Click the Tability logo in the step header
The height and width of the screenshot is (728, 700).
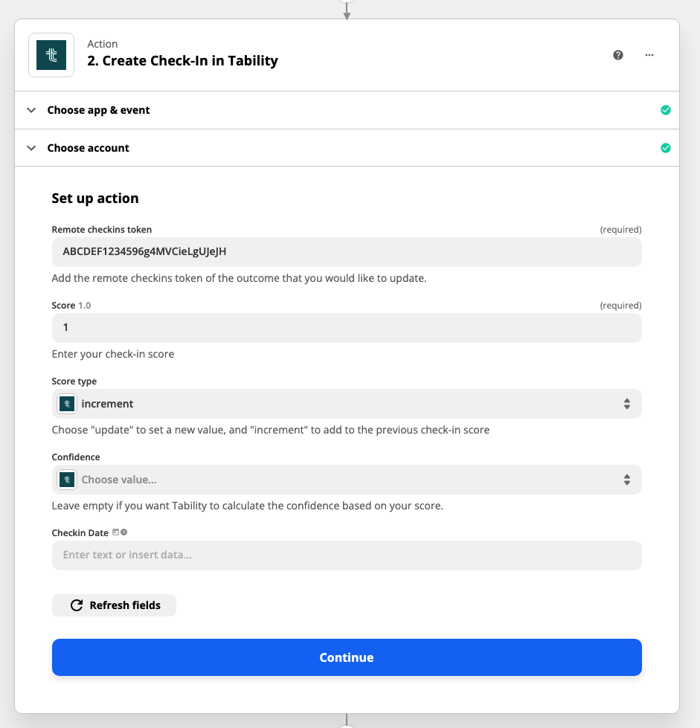(51, 55)
